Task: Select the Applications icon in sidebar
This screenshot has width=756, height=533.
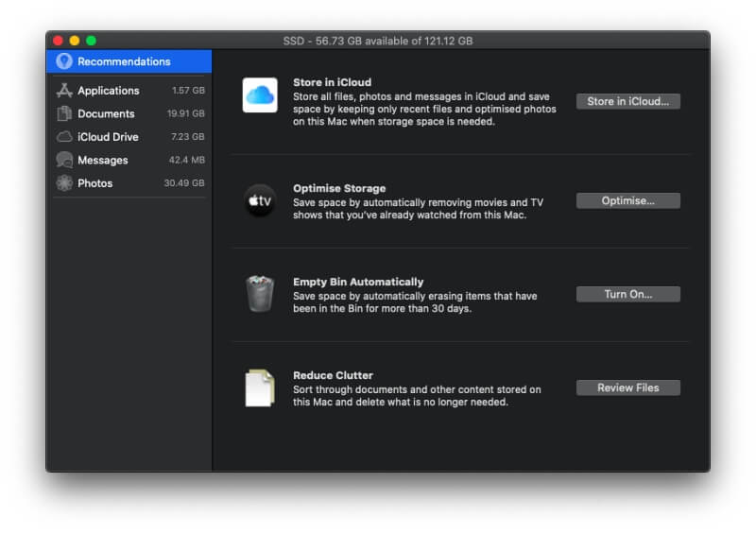Action: point(64,91)
